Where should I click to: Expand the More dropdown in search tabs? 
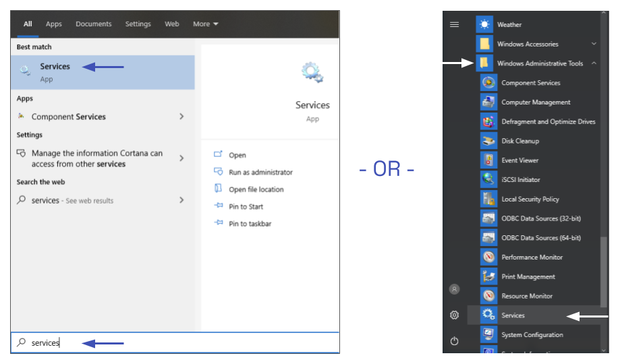(x=206, y=24)
